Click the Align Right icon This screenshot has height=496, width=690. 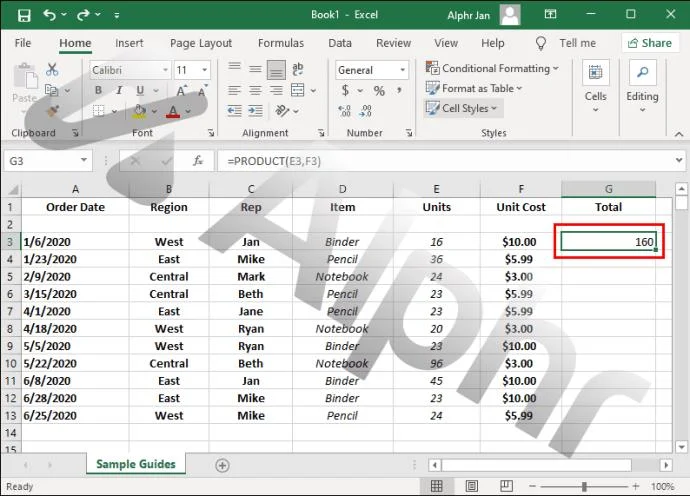click(x=276, y=91)
